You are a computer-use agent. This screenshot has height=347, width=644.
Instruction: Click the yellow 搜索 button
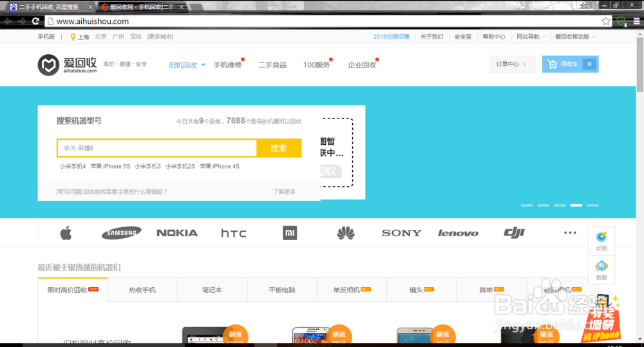click(279, 148)
